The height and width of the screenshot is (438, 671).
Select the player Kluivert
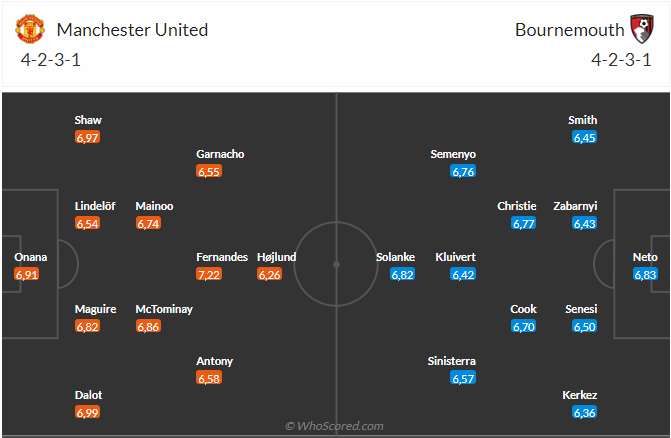(x=455, y=257)
